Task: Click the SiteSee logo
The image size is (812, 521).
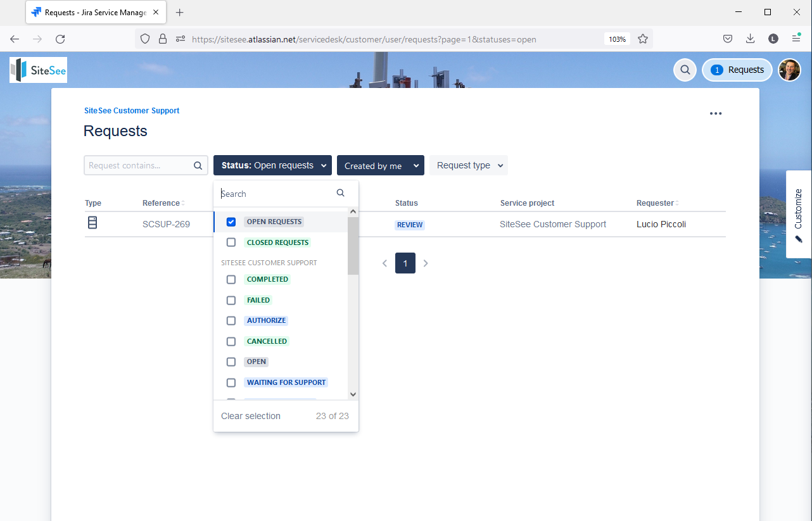Action: coord(38,70)
